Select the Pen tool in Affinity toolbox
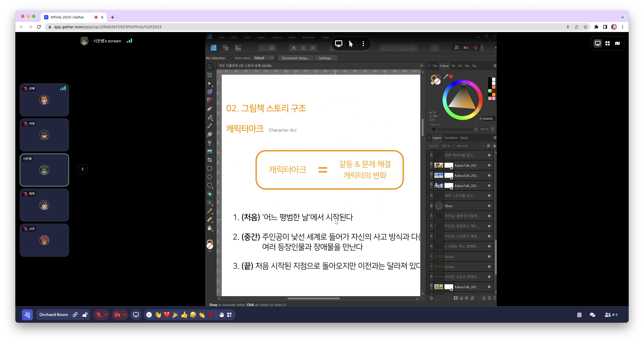Viewport: 644px width, 343px height. coord(210,109)
